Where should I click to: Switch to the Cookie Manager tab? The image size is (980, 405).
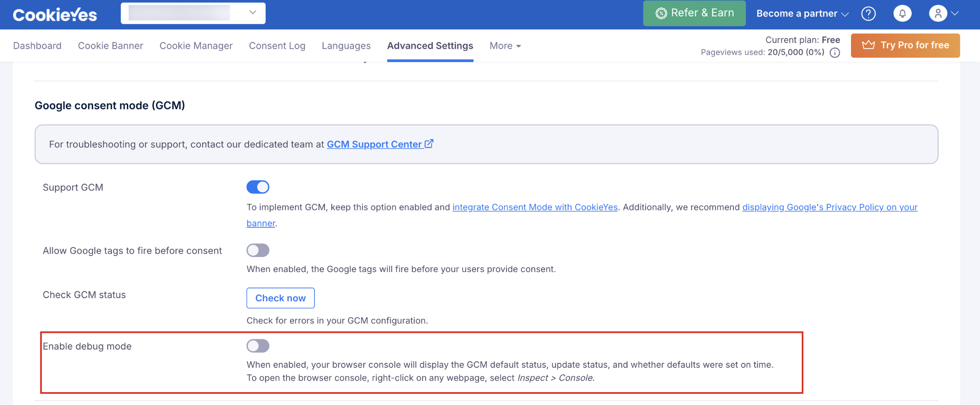(196, 46)
